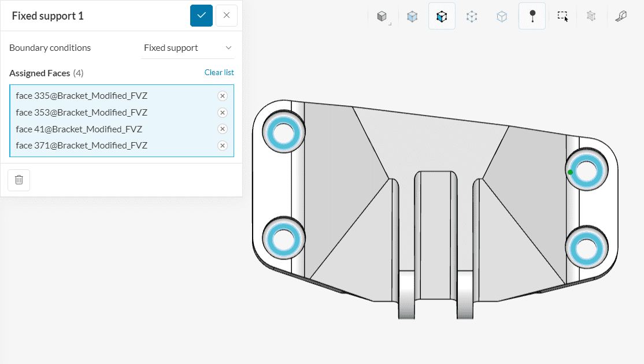Click the green selection point on the bracket
644x364 pixels.
click(x=569, y=171)
